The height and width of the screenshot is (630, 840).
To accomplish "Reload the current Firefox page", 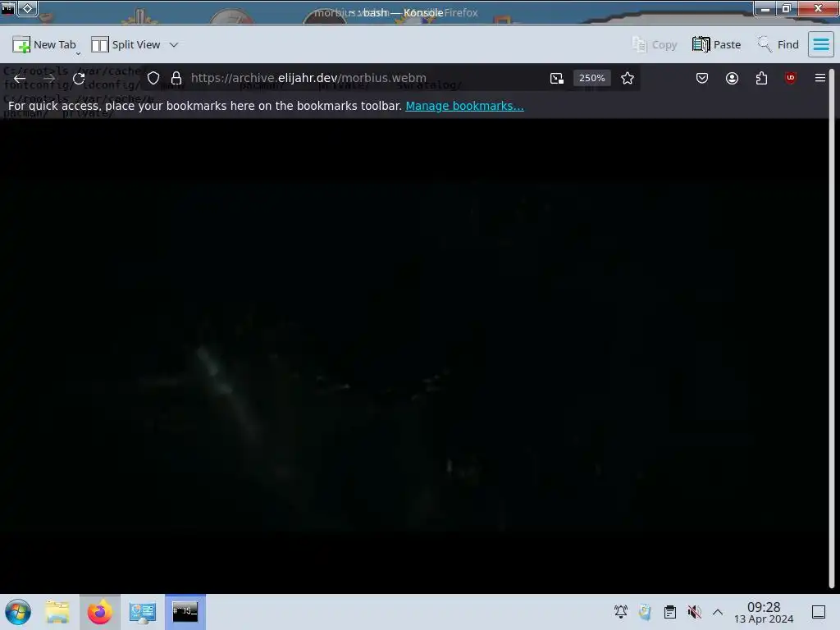I will [79, 79].
